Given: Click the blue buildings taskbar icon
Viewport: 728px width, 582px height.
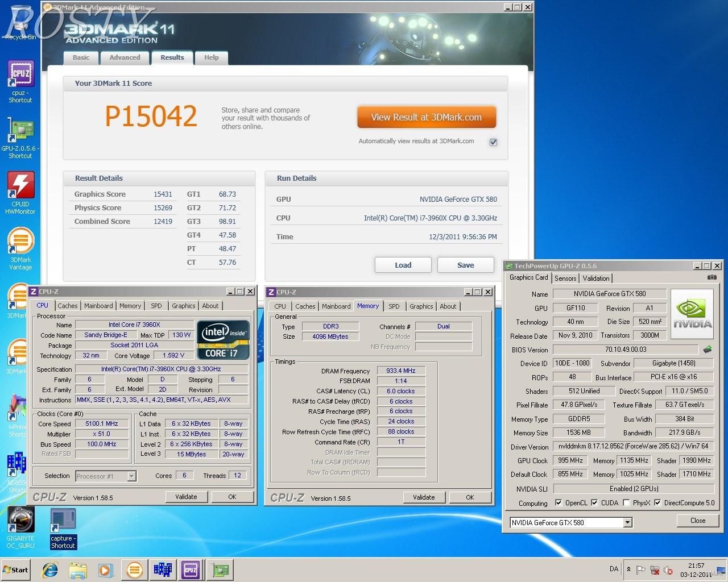Looking at the screenshot, I should [x=162, y=569].
